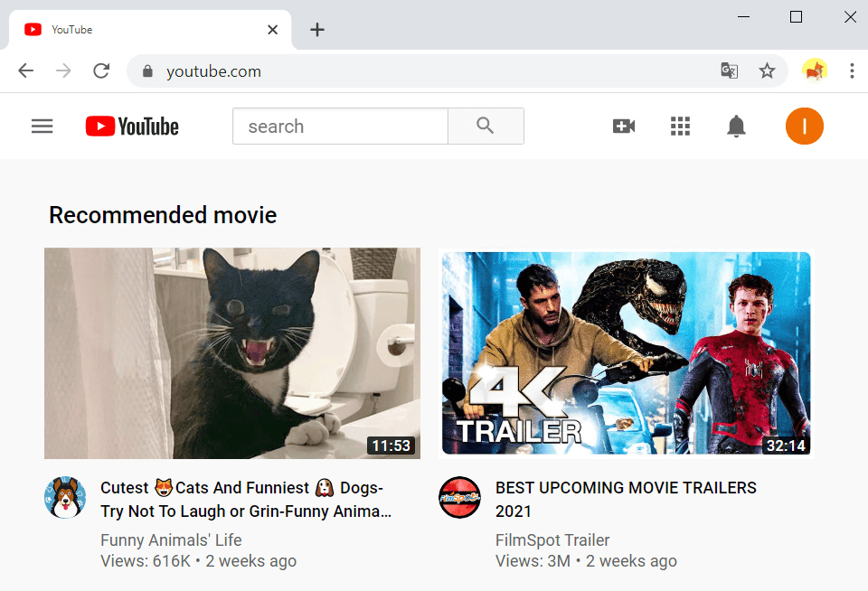Close the YouTube tab

(272, 29)
